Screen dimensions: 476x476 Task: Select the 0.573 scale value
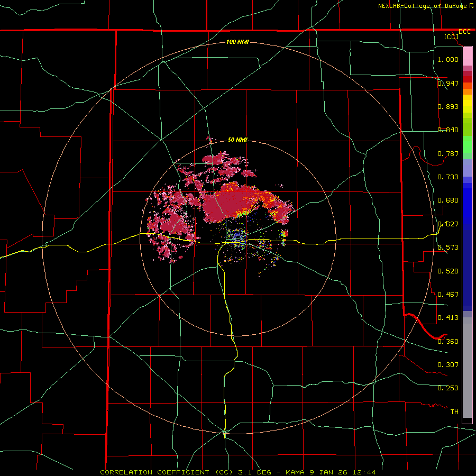click(x=448, y=247)
